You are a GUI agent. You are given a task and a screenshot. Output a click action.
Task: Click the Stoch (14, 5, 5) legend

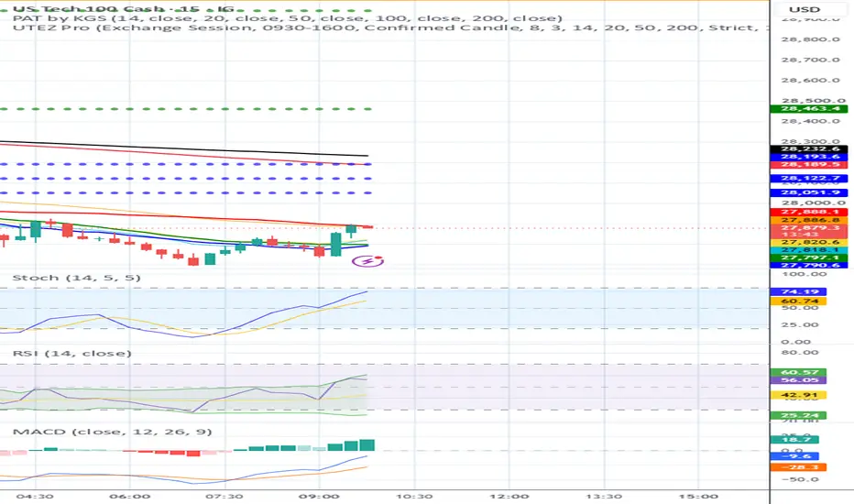[x=77, y=278]
